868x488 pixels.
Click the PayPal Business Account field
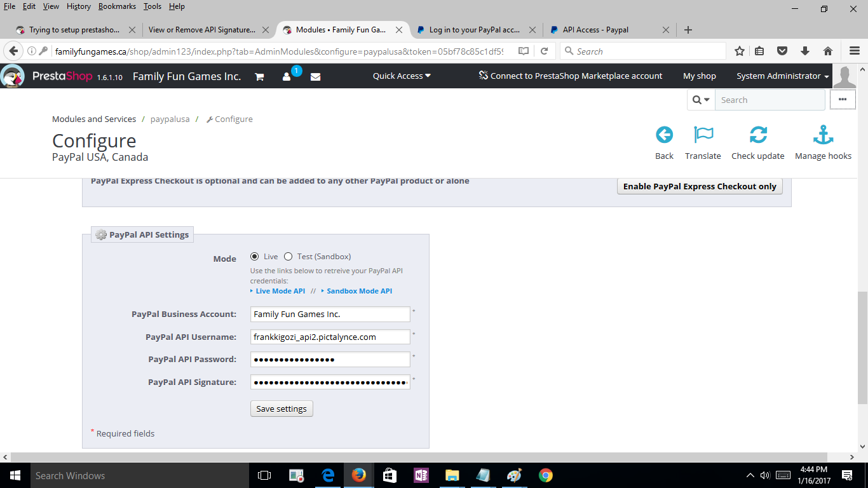click(x=330, y=314)
